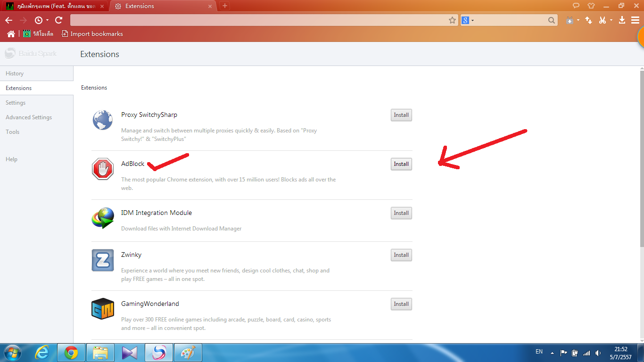Open Tools in the sidebar
Image resolution: width=644 pixels, height=362 pixels.
click(36, 132)
